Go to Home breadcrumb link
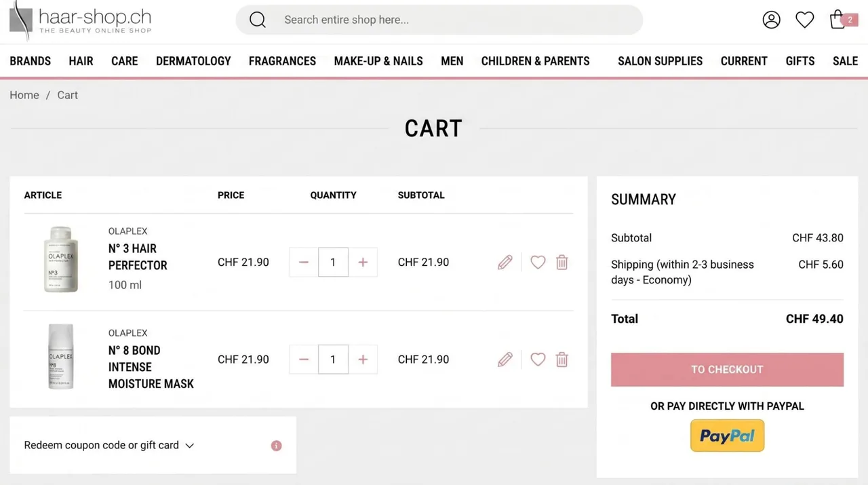Image resolution: width=868 pixels, height=485 pixels. pos(24,95)
